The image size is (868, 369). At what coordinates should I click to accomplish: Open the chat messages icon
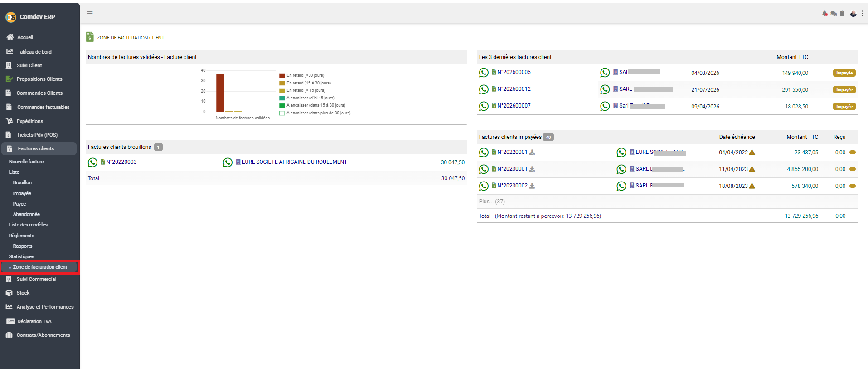[x=834, y=14]
